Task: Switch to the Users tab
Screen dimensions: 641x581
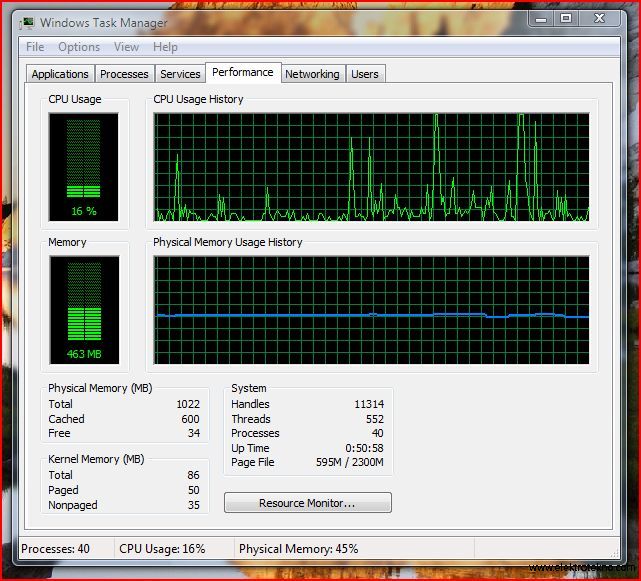Action: pyautogui.click(x=365, y=74)
